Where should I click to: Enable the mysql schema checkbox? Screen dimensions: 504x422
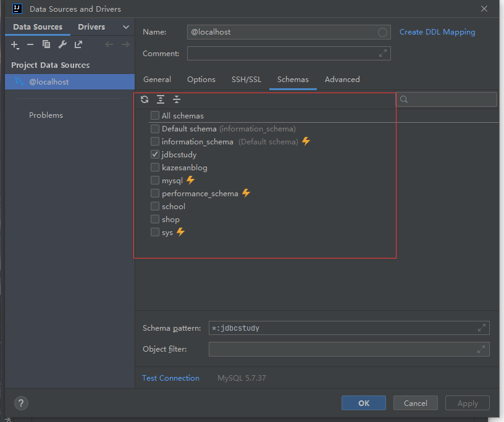[x=155, y=180]
